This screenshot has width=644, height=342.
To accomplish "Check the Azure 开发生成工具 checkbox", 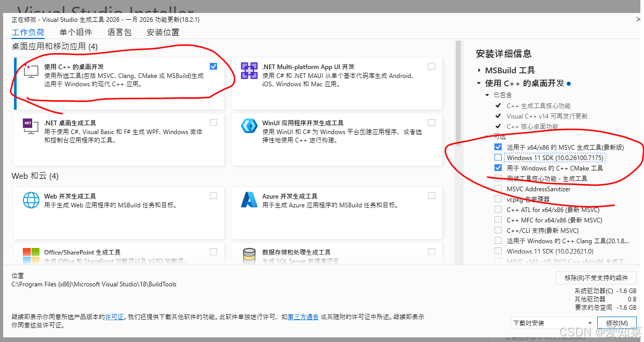I will pos(432,196).
